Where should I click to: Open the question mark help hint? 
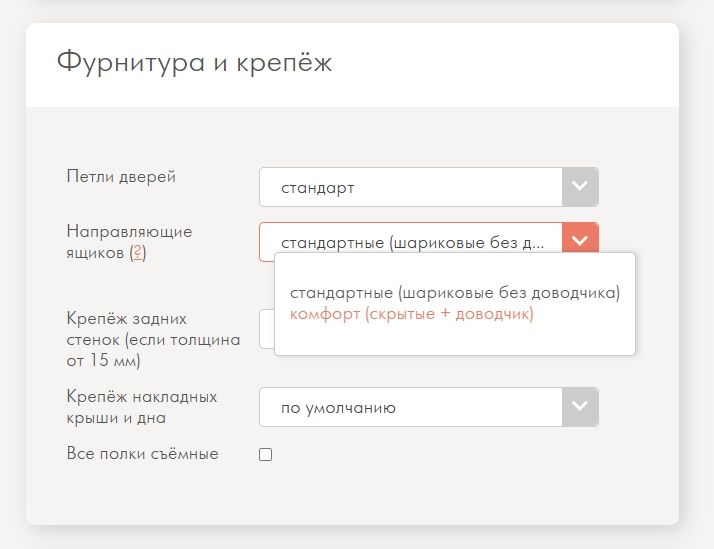pyautogui.click(x=139, y=254)
